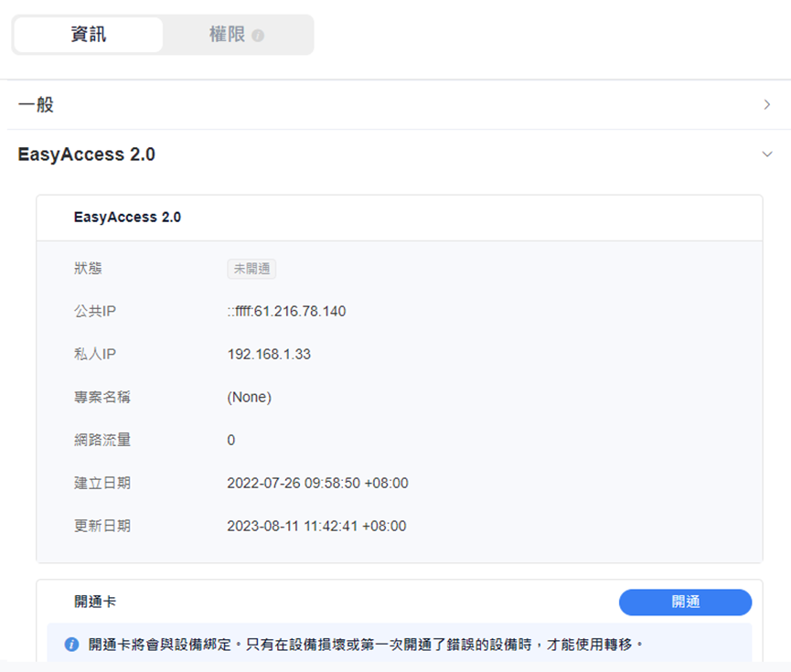Click the 狀態 label
The height and width of the screenshot is (672, 791).
88,269
